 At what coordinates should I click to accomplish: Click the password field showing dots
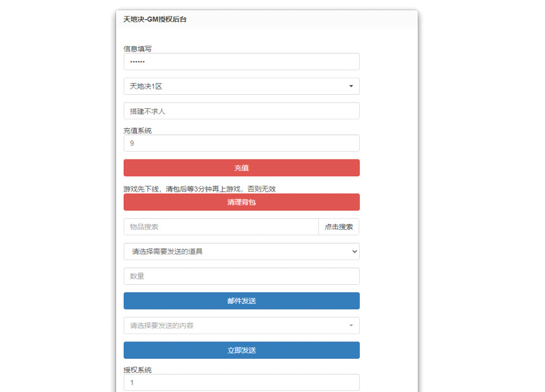coord(241,62)
